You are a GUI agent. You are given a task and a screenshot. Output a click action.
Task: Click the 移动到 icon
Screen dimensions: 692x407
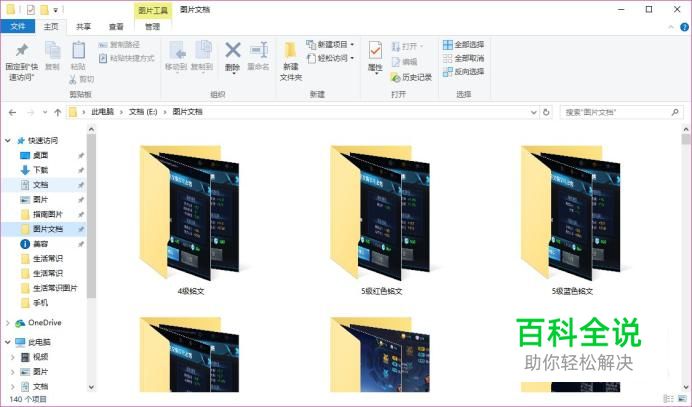tap(177, 51)
